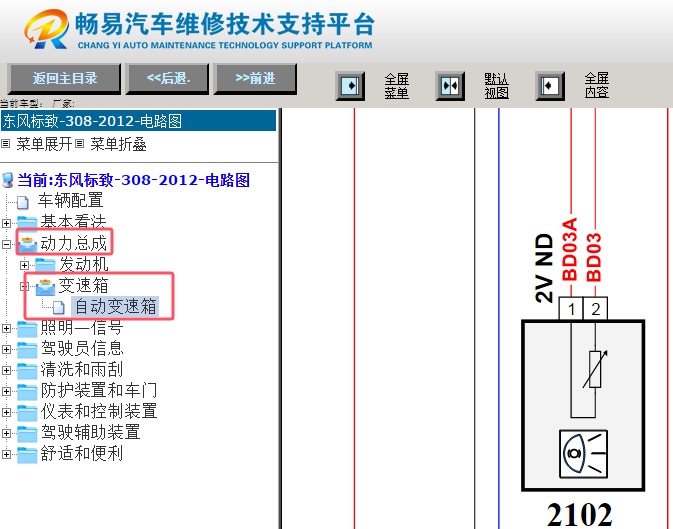Expand the 照明—信号 folder
Screen dimensions: 673x529
pos(6,328)
